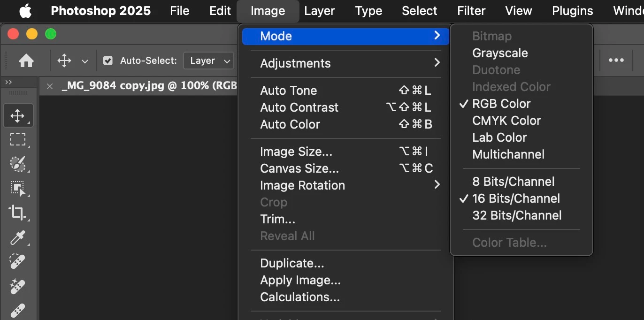The width and height of the screenshot is (644, 320).
Task: Open the highlighted Mode submenu
Action: pyautogui.click(x=345, y=36)
